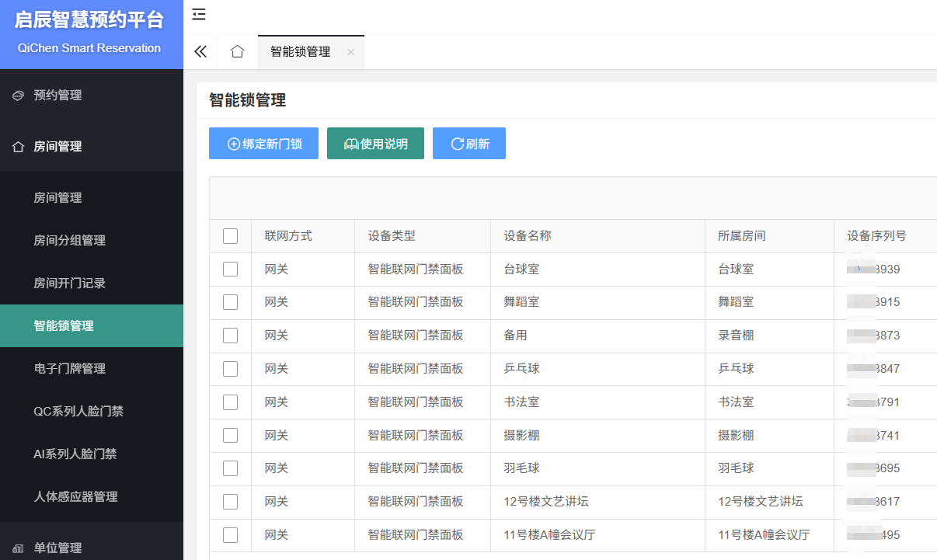Open QC系列人脸门禁 in the sidebar
The width and height of the screenshot is (937, 560).
click(92, 412)
